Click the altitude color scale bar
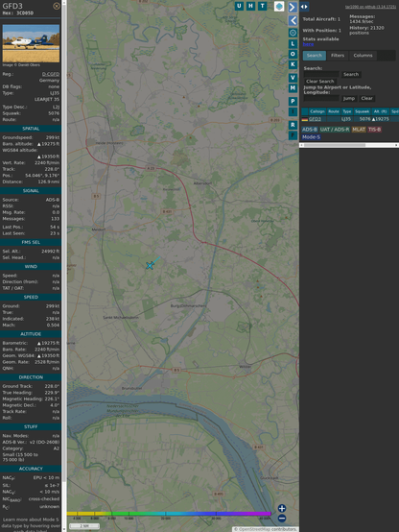Image resolution: width=399 pixels, height=532 pixels. click(x=169, y=514)
